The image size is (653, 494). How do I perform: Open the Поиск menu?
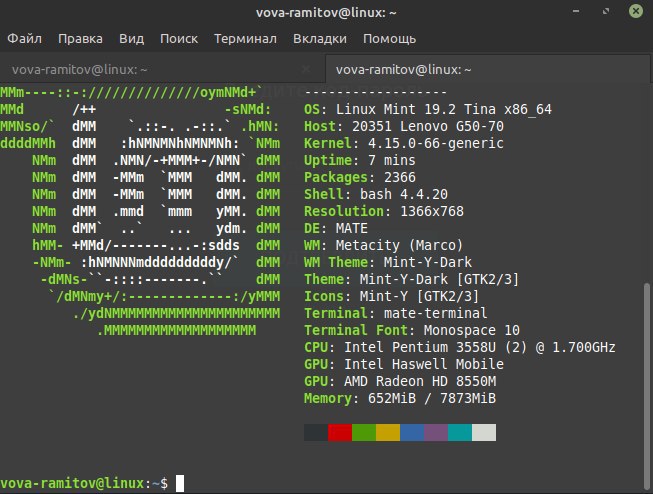pyautogui.click(x=179, y=39)
